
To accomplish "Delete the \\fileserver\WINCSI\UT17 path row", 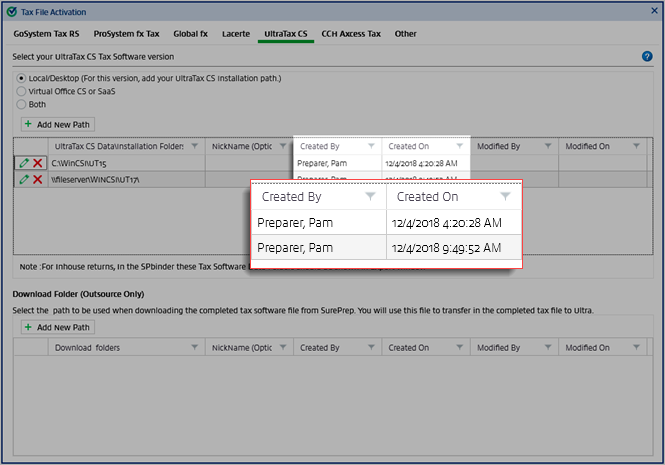I will pyautogui.click(x=38, y=179).
